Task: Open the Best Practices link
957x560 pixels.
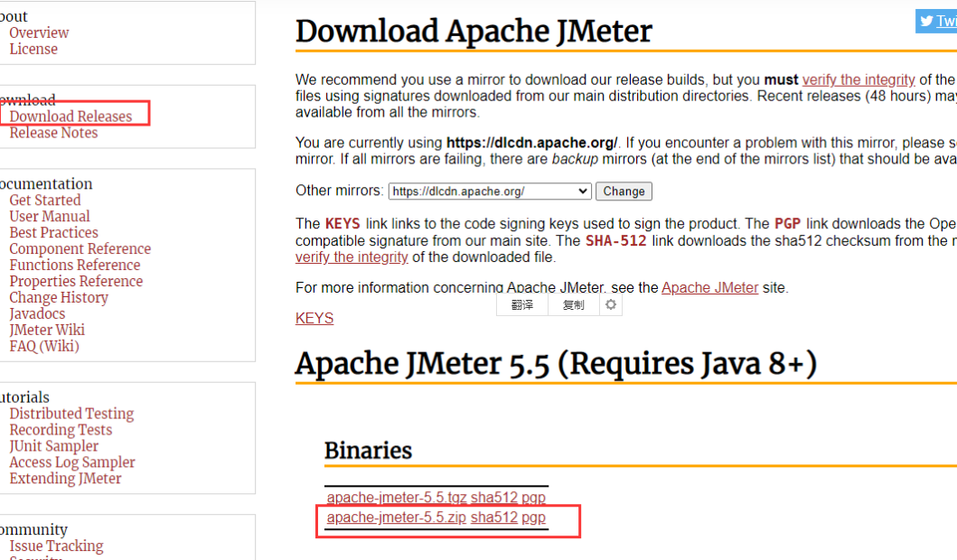Action: pos(53,232)
